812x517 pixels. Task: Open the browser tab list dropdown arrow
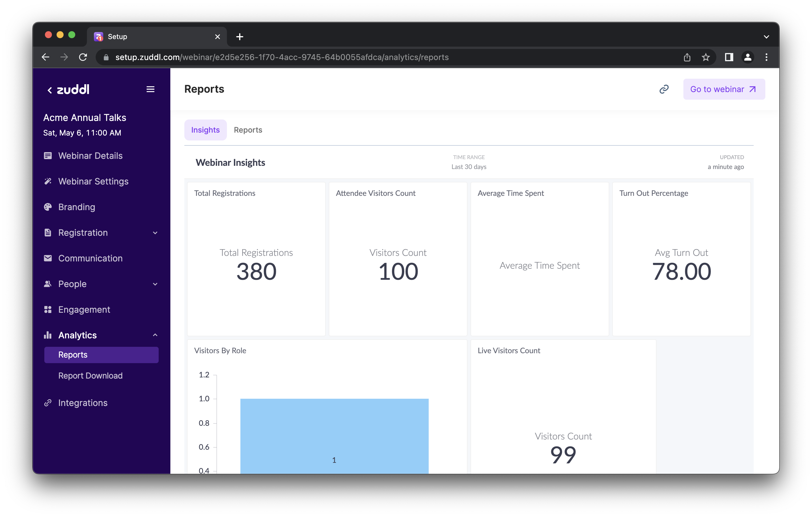[766, 37]
